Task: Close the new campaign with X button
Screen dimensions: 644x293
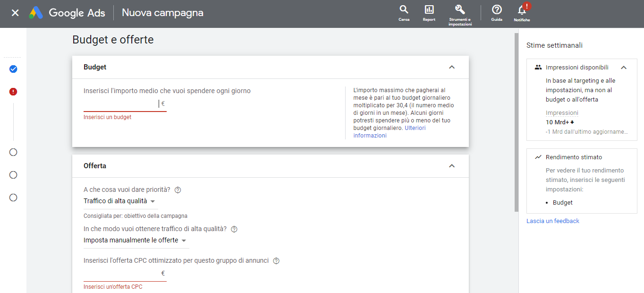Action: click(x=15, y=13)
